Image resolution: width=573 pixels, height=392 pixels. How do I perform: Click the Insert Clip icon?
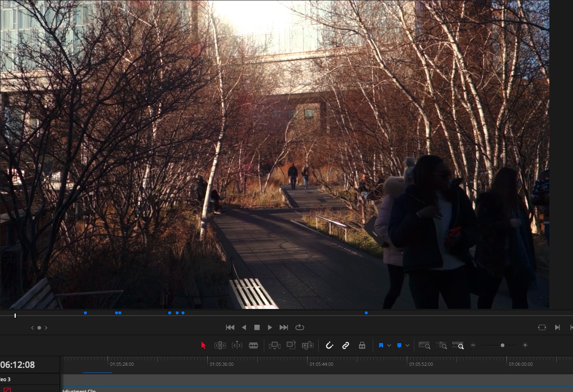(274, 345)
